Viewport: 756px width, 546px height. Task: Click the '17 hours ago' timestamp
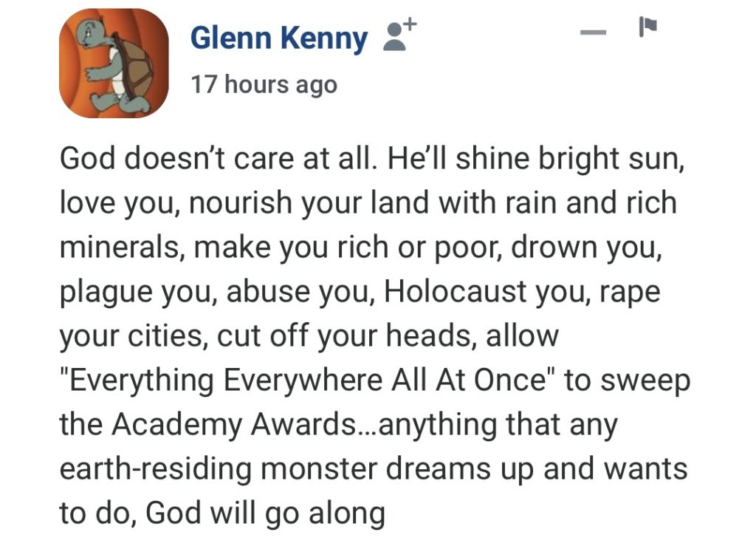264,85
